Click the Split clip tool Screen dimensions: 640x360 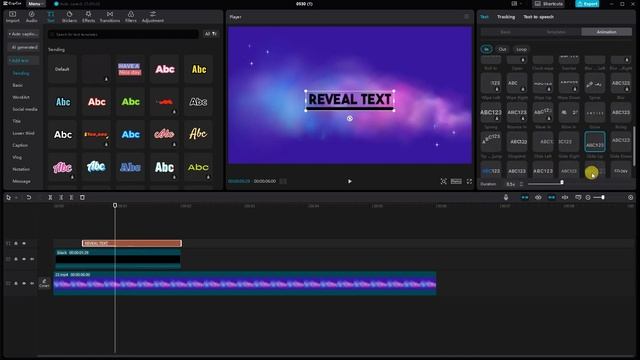click(50, 198)
